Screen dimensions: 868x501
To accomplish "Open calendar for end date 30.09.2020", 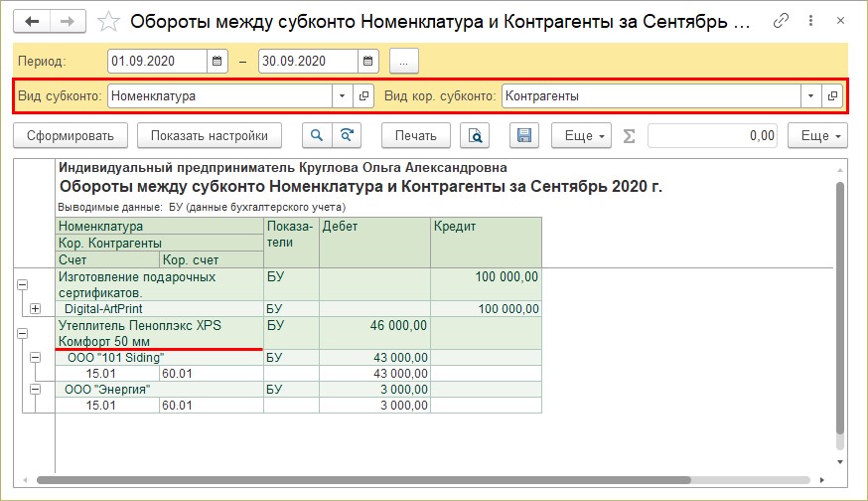I will pyautogui.click(x=367, y=62).
